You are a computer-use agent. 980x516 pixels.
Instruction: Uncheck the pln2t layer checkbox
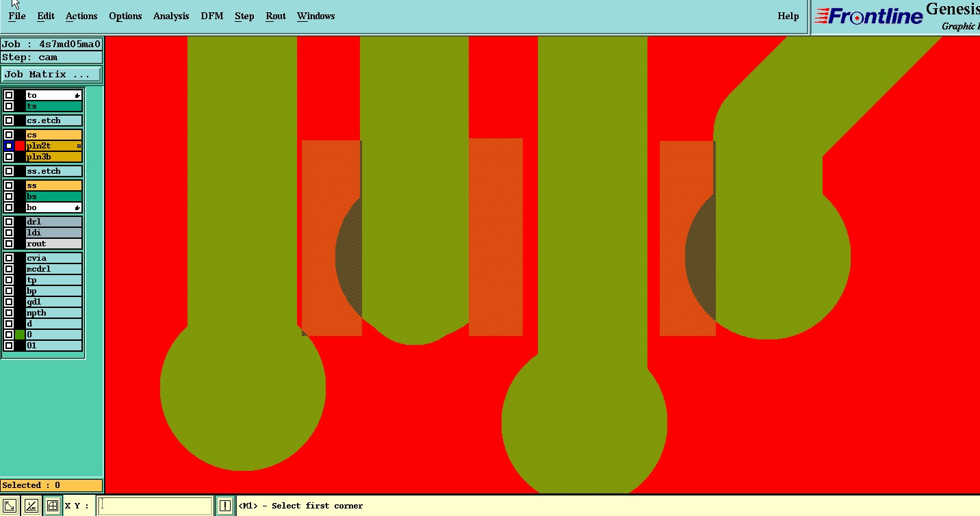(x=9, y=146)
